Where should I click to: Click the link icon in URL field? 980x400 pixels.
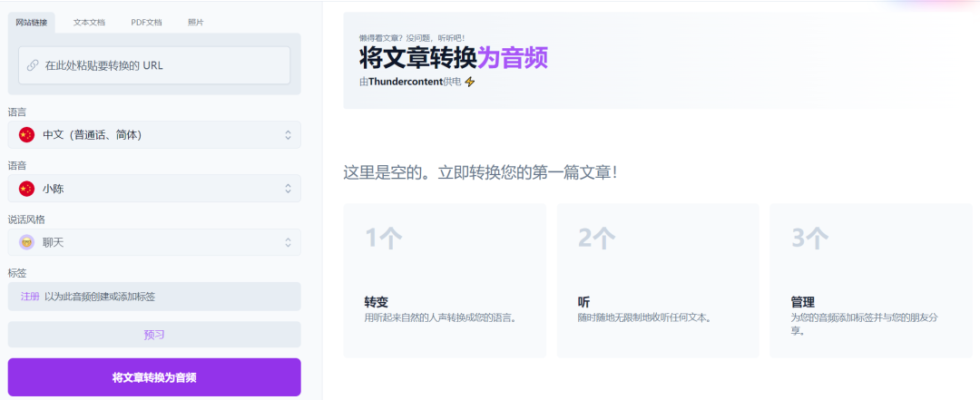33,65
